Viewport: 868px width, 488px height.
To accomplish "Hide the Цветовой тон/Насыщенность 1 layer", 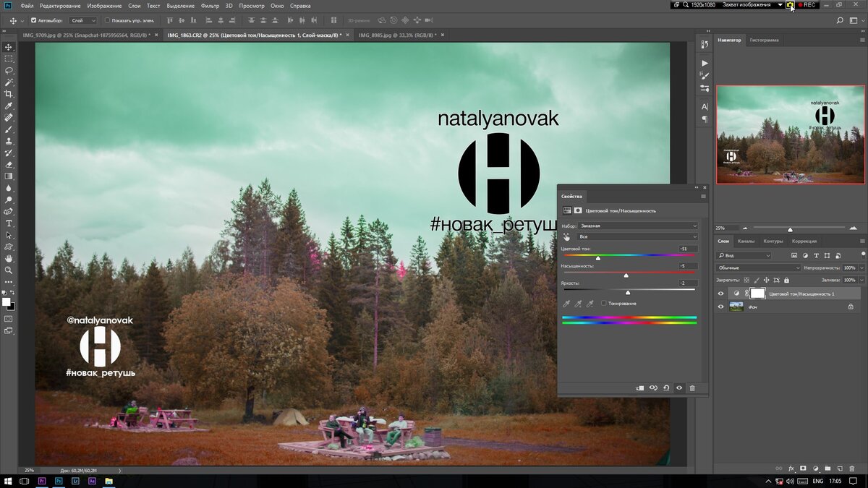I will coord(720,294).
